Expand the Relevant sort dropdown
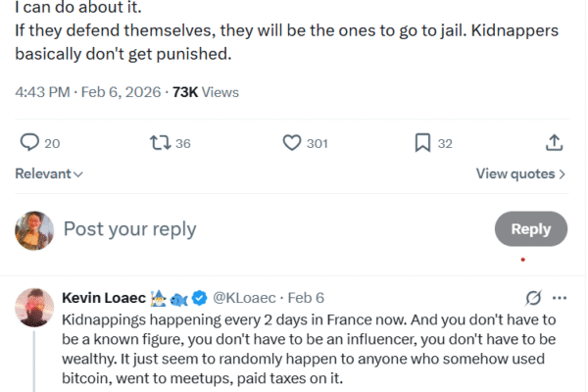The height and width of the screenshot is (392, 588). click(x=49, y=173)
